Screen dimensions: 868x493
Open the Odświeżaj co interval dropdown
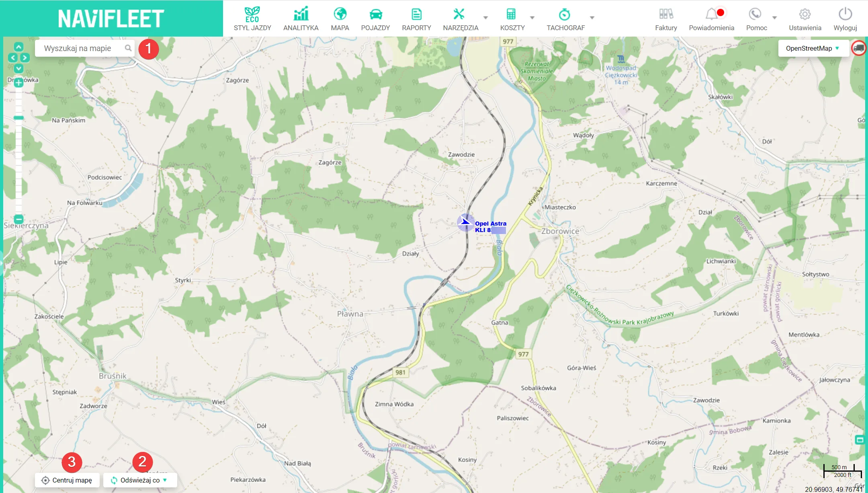point(140,480)
